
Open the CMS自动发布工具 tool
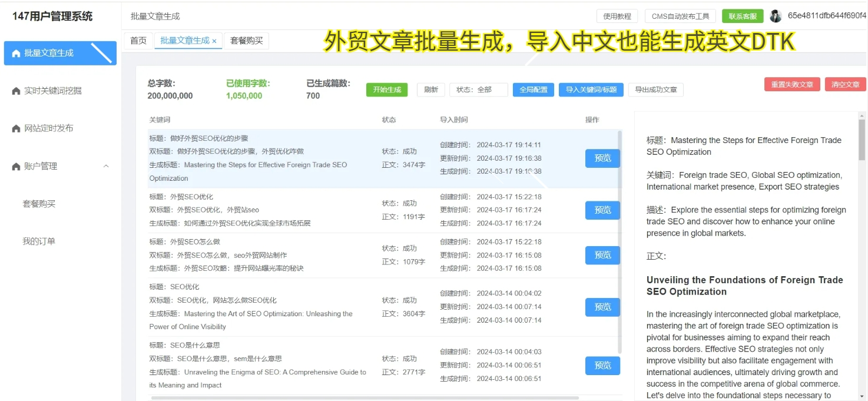(680, 16)
